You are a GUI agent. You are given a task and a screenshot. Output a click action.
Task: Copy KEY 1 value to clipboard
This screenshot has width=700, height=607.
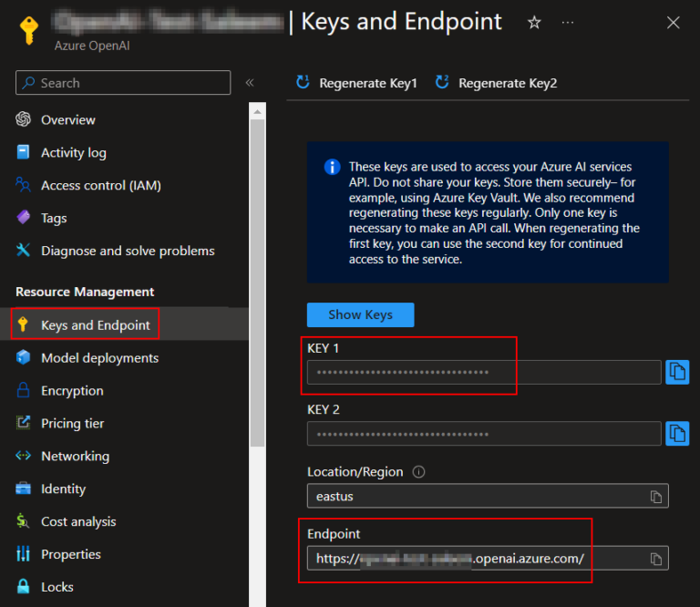click(x=677, y=372)
